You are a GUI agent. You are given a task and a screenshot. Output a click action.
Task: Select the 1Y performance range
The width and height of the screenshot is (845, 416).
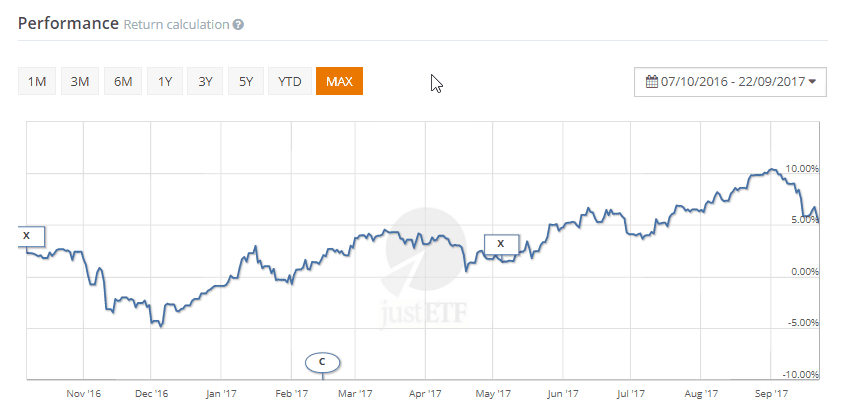(165, 81)
